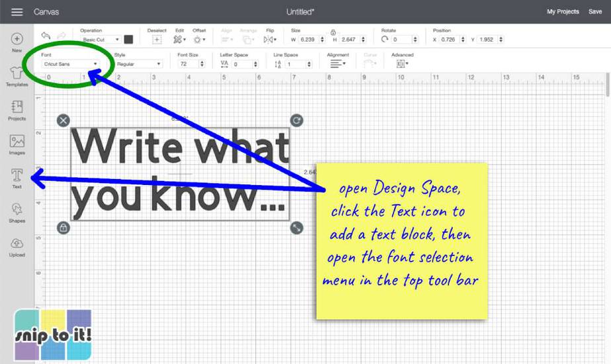
Task: Click the Undo arrow
Action: 46,36
